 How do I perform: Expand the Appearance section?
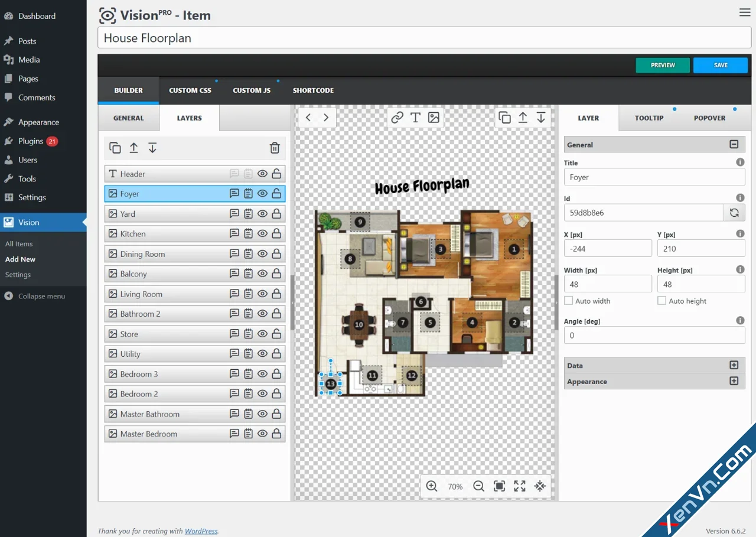pos(734,382)
